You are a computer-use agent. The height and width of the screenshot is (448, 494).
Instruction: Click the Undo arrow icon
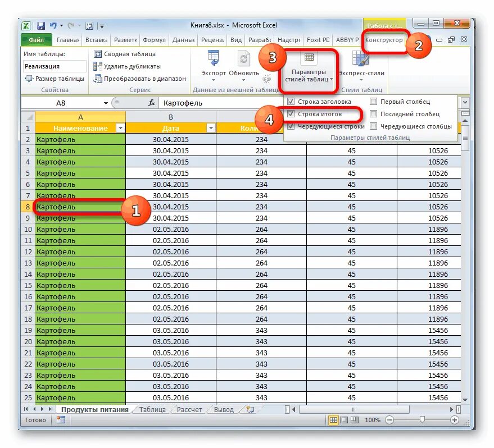coord(53,25)
